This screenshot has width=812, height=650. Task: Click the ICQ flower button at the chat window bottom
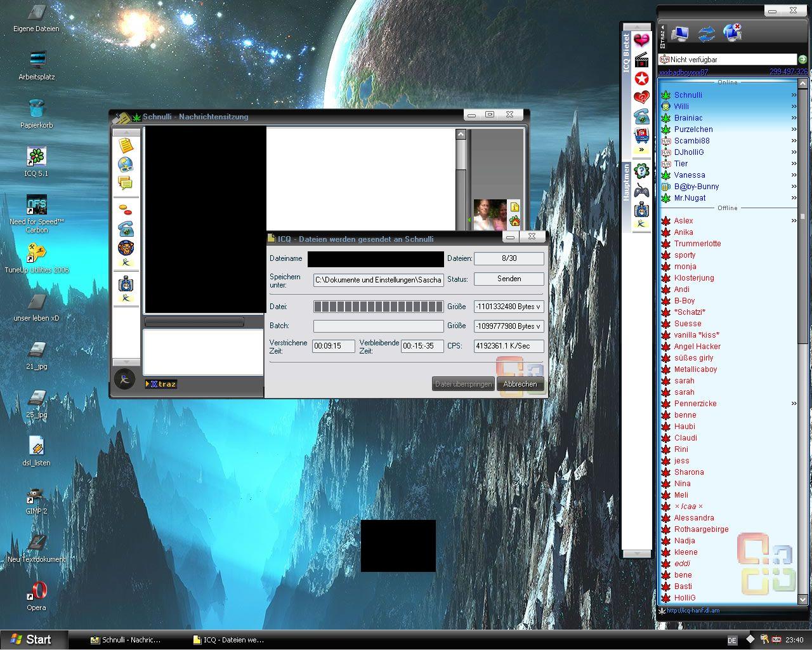pos(125,379)
